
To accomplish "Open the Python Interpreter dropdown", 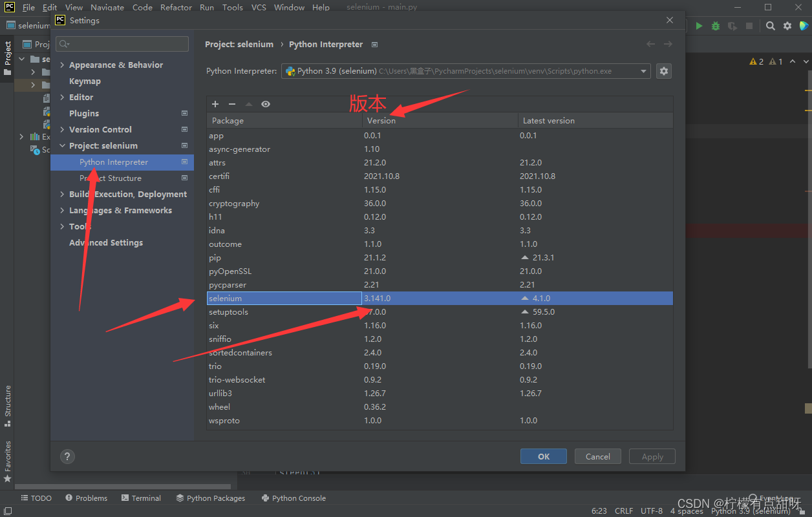I will [465, 71].
